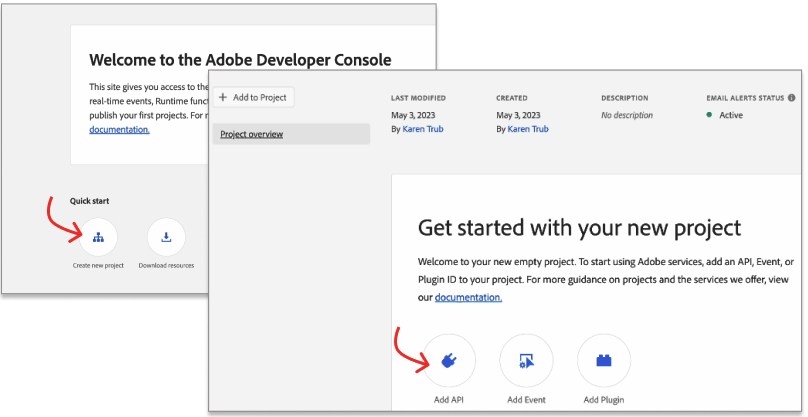Screen dimensions: 808x417
Task: Click the 'Add Event' label text
Action: pos(526,400)
